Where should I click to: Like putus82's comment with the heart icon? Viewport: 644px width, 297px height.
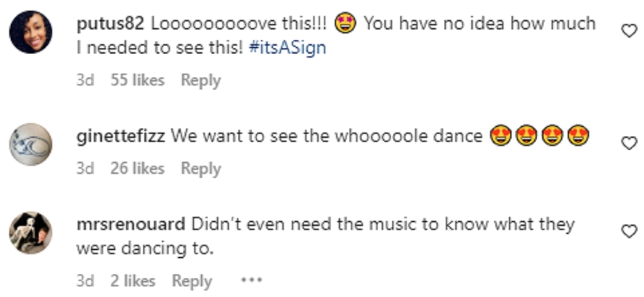click(x=628, y=32)
